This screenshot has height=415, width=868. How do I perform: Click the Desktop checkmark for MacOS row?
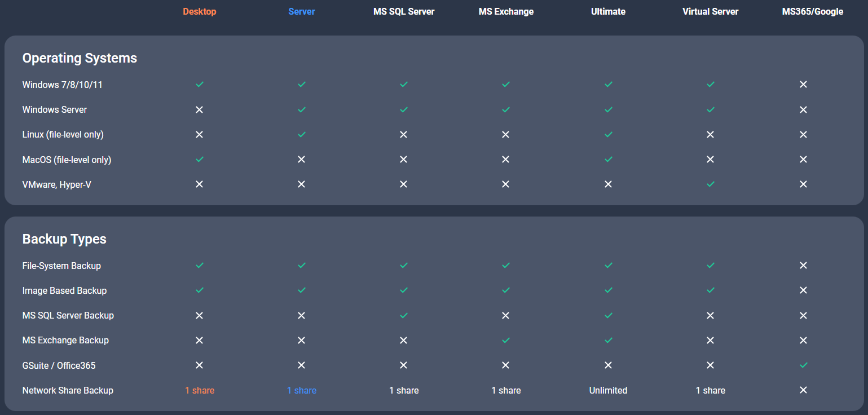point(199,160)
